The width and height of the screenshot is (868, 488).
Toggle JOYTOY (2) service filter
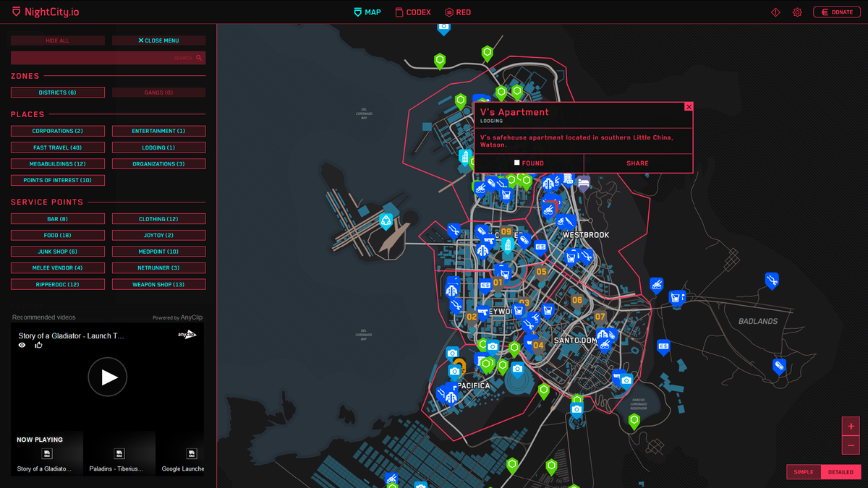[x=158, y=235]
